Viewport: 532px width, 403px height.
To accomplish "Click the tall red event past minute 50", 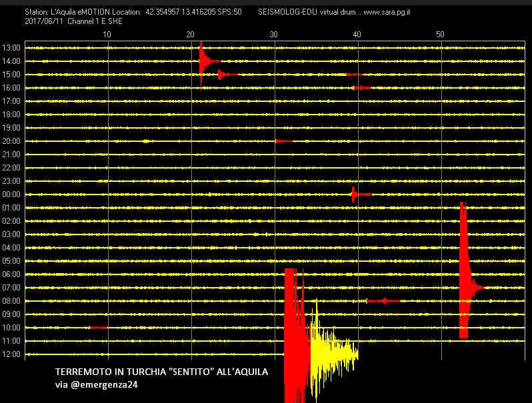I will point(465,270).
